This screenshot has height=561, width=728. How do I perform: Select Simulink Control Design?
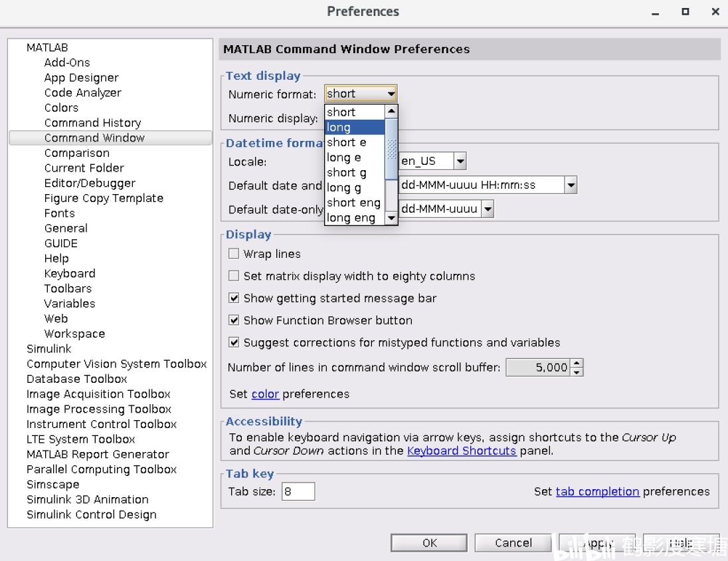point(92,514)
